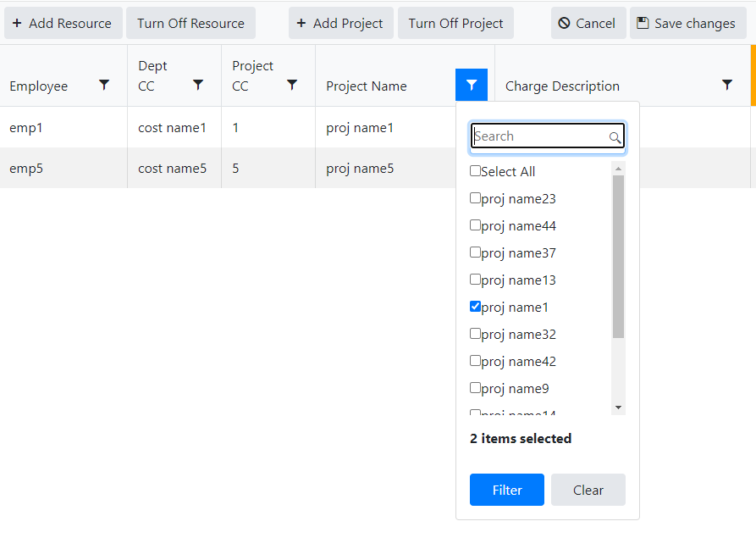Image resolution: width=756 pixels, height=549 pixels.
Task: Open the Dept CC column filter icon
Action: click(198, 85)
